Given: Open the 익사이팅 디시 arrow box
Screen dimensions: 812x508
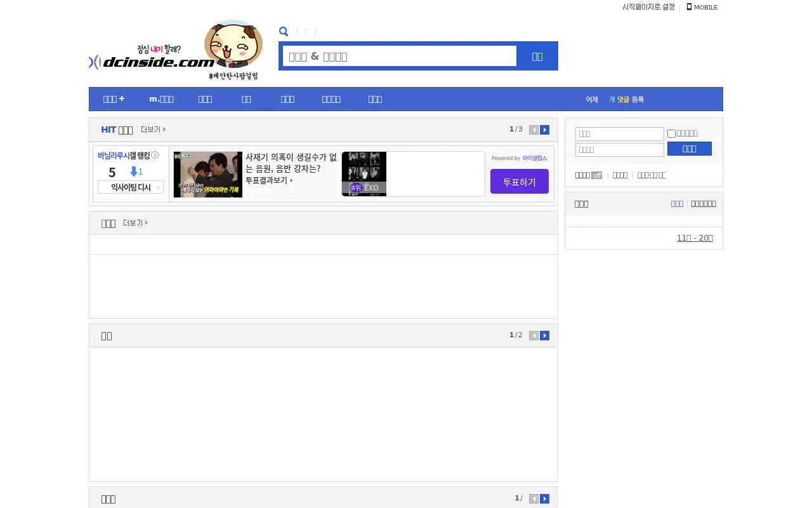Looking at the screenshot, I should 131,187.
